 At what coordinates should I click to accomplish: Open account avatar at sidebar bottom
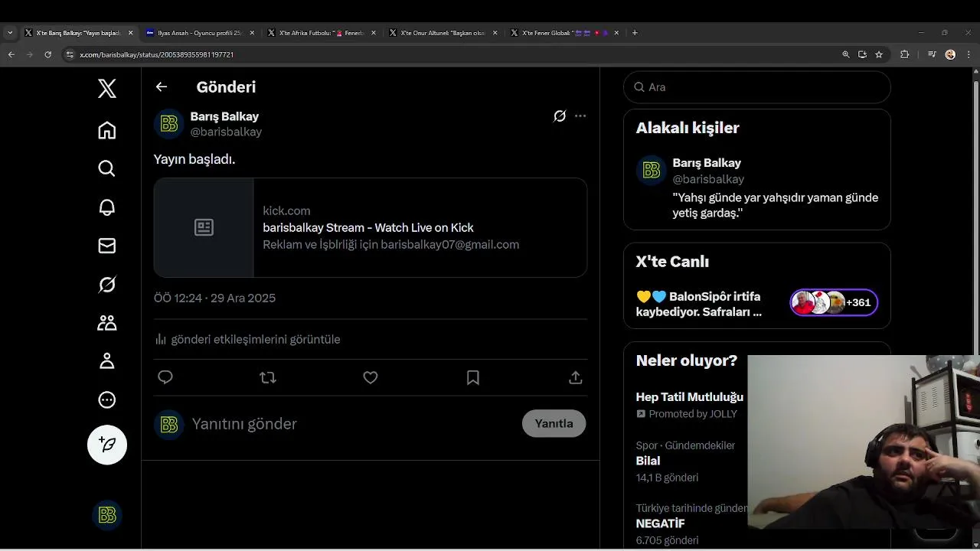coord(107,515)
